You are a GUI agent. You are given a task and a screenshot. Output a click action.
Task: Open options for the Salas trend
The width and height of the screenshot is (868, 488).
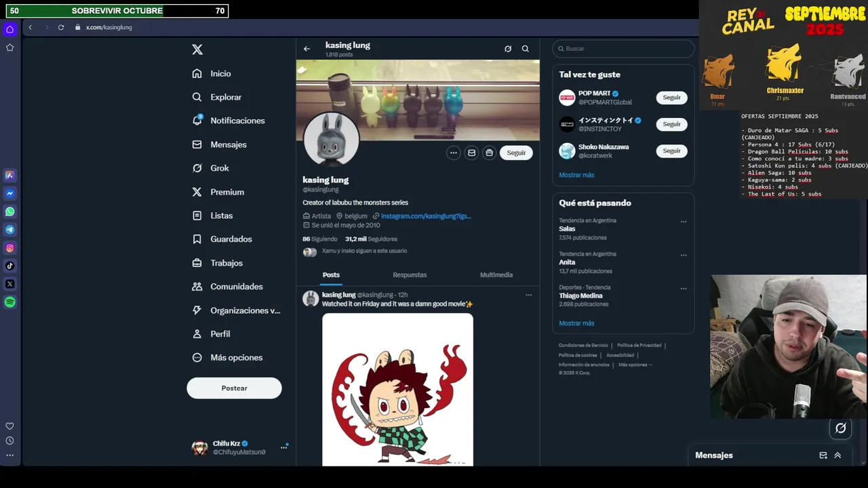tap(684, 222)
